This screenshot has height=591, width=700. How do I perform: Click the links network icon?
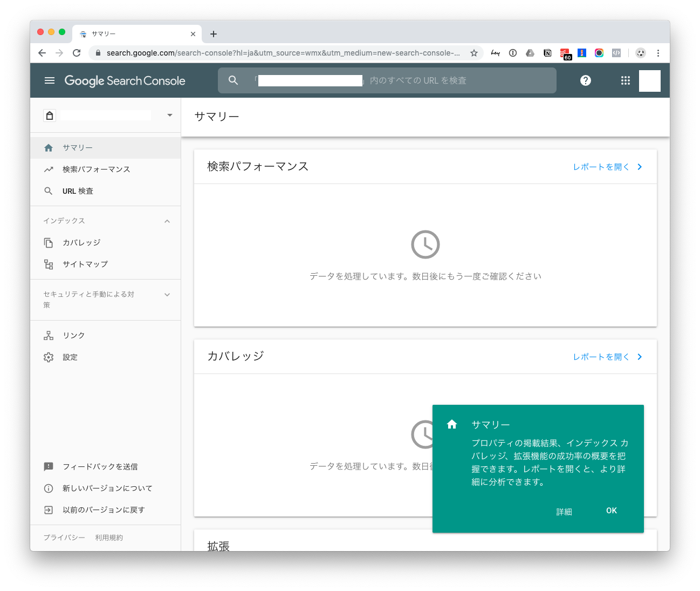pyautogui.click(x=49, y=335)
